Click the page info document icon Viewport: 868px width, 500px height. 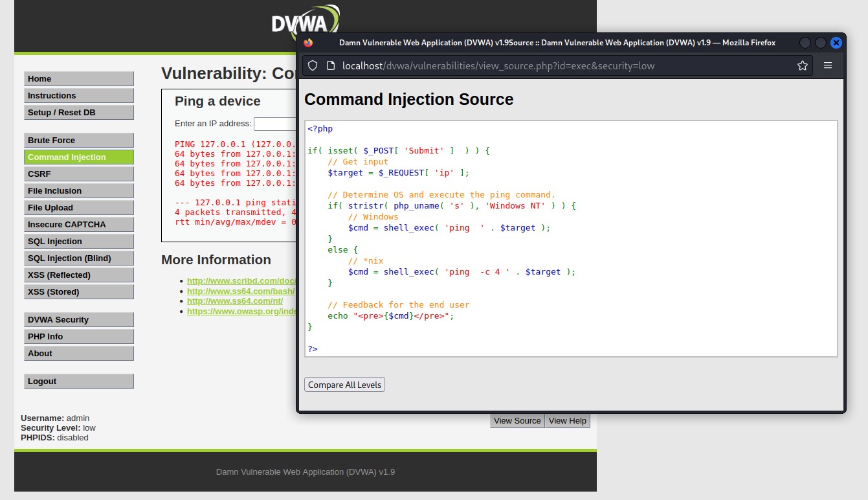click(x=330, y=65)
